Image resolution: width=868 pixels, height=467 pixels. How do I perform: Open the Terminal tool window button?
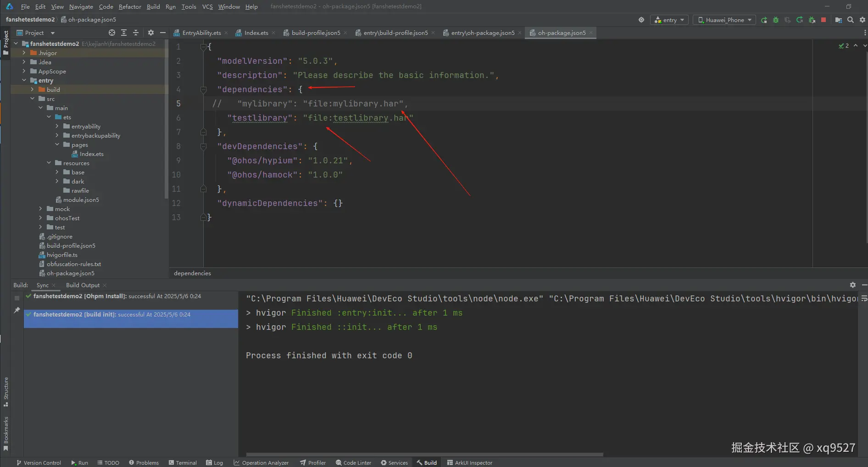[183, 462]
